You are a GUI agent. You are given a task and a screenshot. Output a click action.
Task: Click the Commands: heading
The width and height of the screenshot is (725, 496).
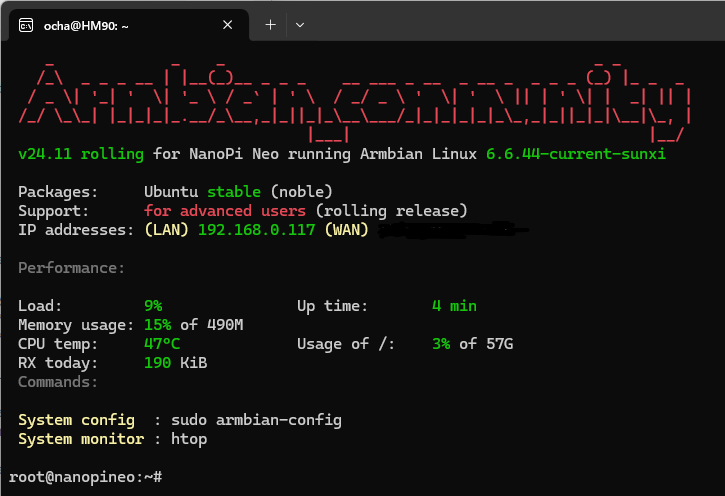(x=58, y=382)
